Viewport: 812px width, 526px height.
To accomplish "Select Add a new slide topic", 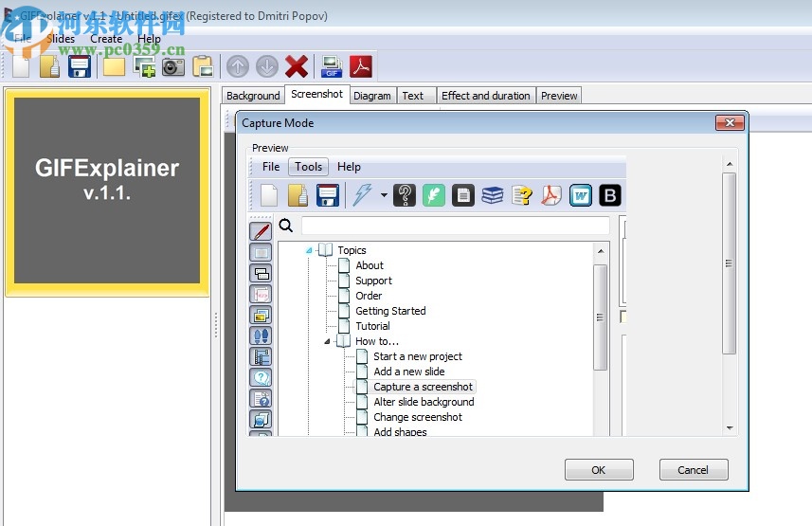I will coord(409,372).
